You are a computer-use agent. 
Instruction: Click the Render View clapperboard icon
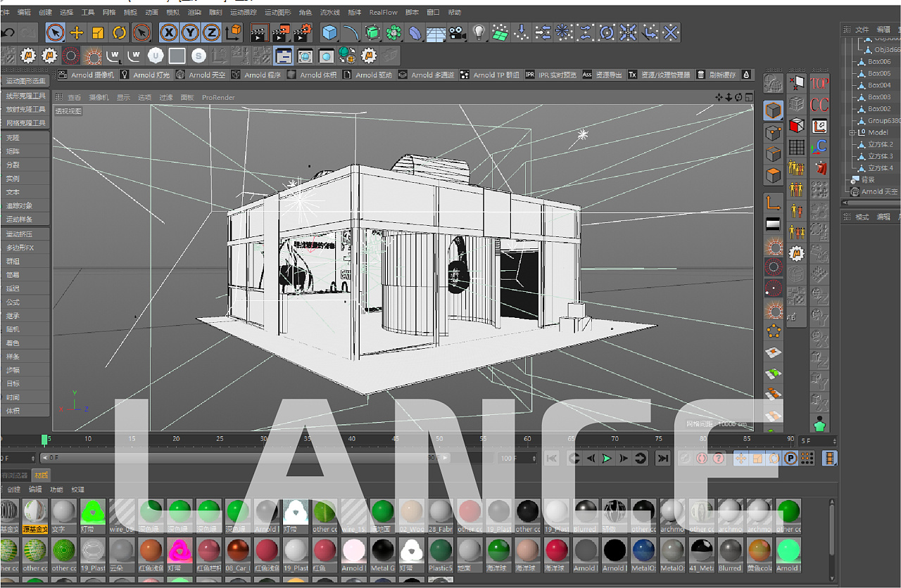[260, 32]
